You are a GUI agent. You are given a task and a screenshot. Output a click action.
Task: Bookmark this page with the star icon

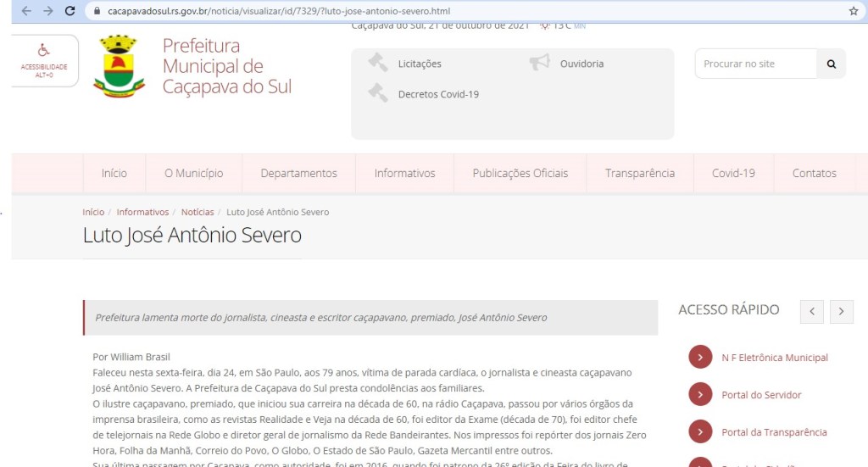tap(853, 11)
